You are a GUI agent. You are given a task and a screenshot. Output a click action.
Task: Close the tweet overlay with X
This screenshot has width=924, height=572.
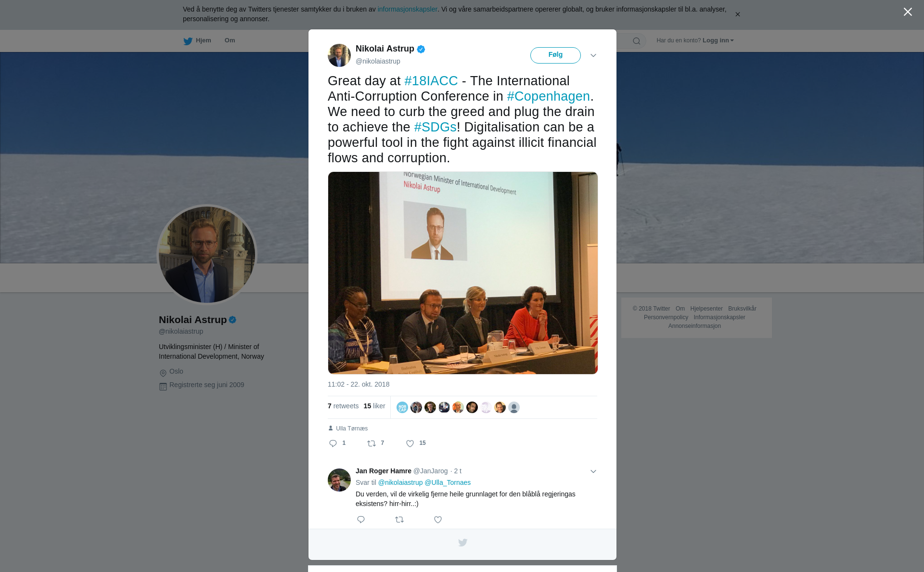(x=908, y=12)
